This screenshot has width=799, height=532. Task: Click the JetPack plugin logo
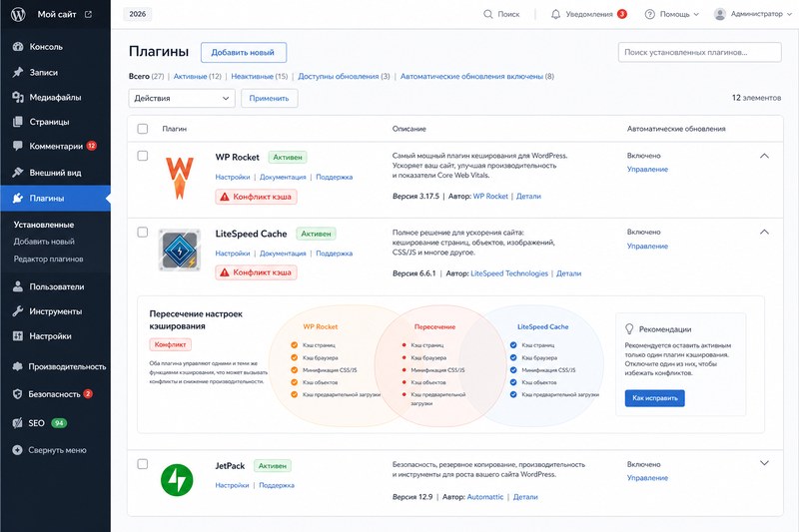[177, 479]
